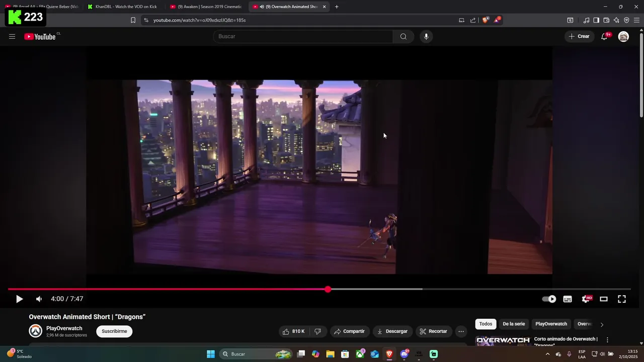Open more actions (three dots) below the video
The height and width of the screenshot is (362, 644).
(461, 331)
